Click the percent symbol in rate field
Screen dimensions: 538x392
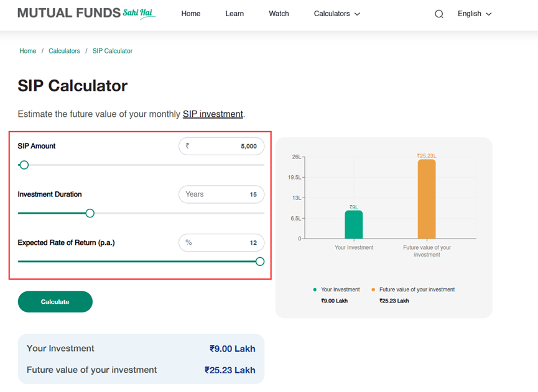point(188,243)
